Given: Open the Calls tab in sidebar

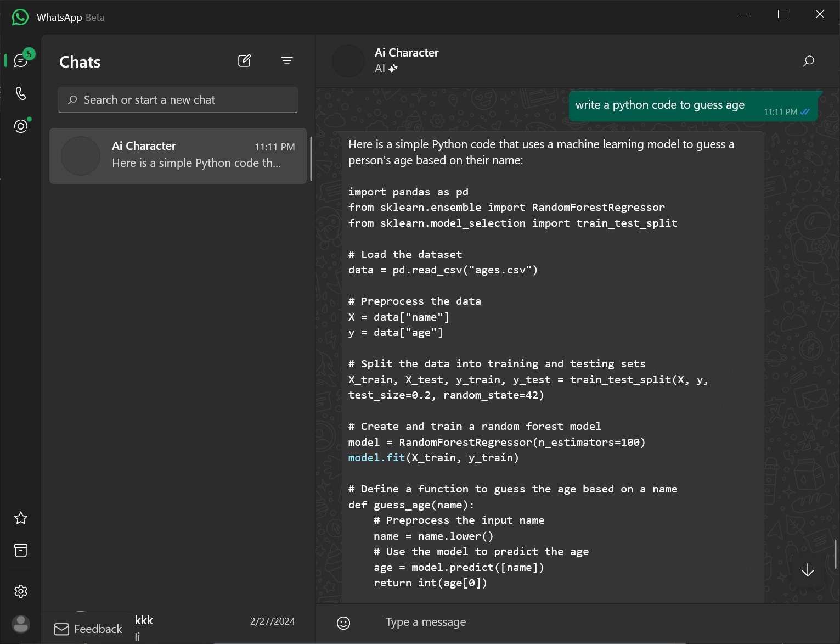Looking at the screenshot, I should [21, 93].
